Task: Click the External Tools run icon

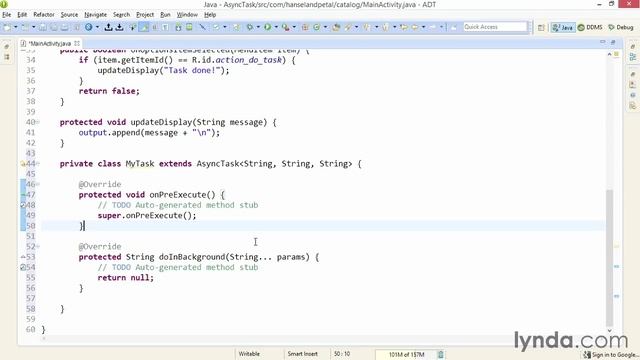Action: pyautogui.click(x=285, y=27)
